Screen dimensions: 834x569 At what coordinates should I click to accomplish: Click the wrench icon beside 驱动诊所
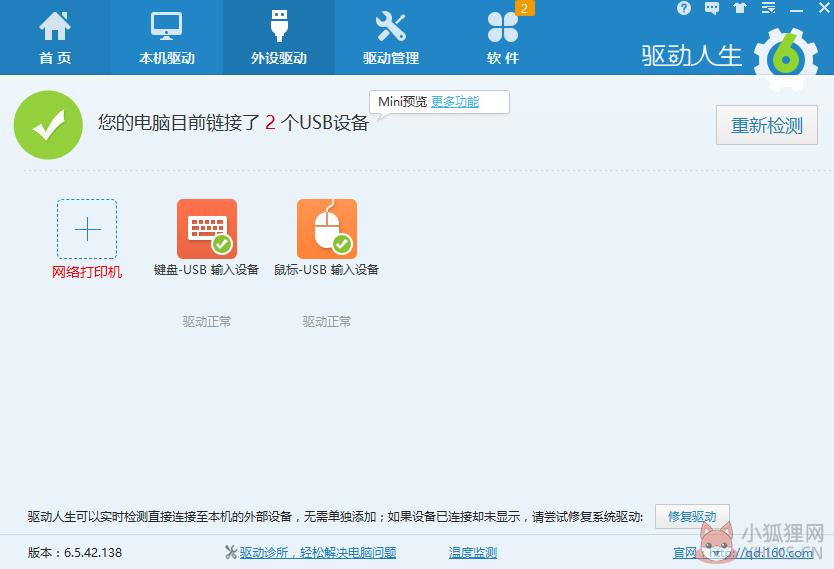231,553
